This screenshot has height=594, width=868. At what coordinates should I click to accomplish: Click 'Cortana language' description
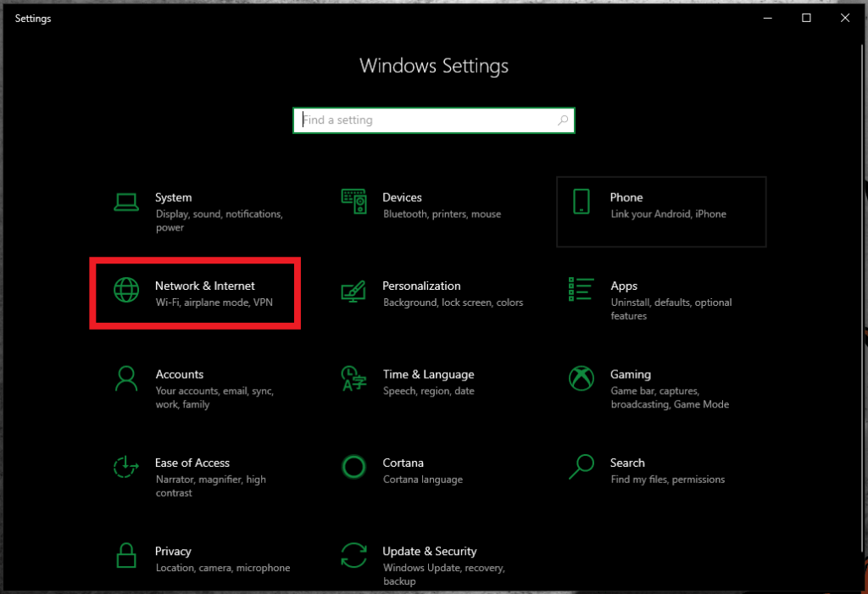pos(422,480)
